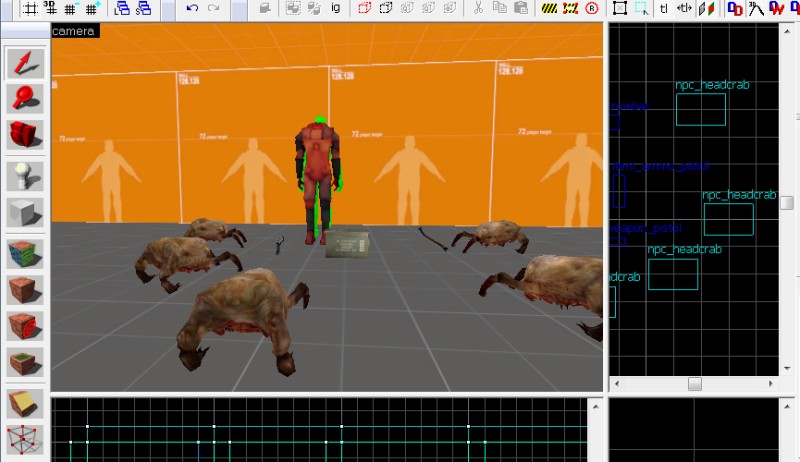
Task: Open the camera view type label
Action: point(74,31)
